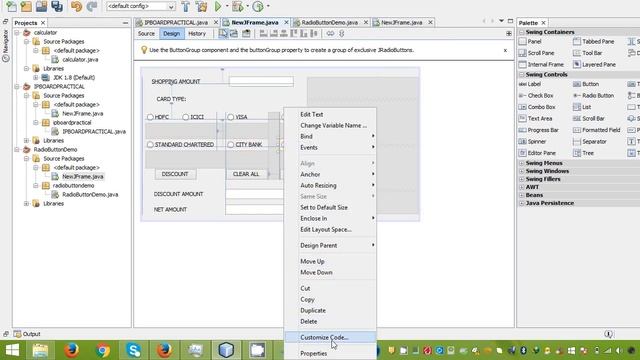Close the ButtonGroup hint bar
640x360 pixels.
coord(505,50)
